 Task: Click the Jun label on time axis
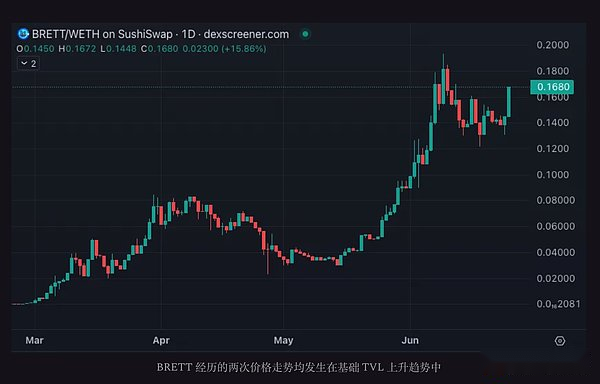point(410,340)
